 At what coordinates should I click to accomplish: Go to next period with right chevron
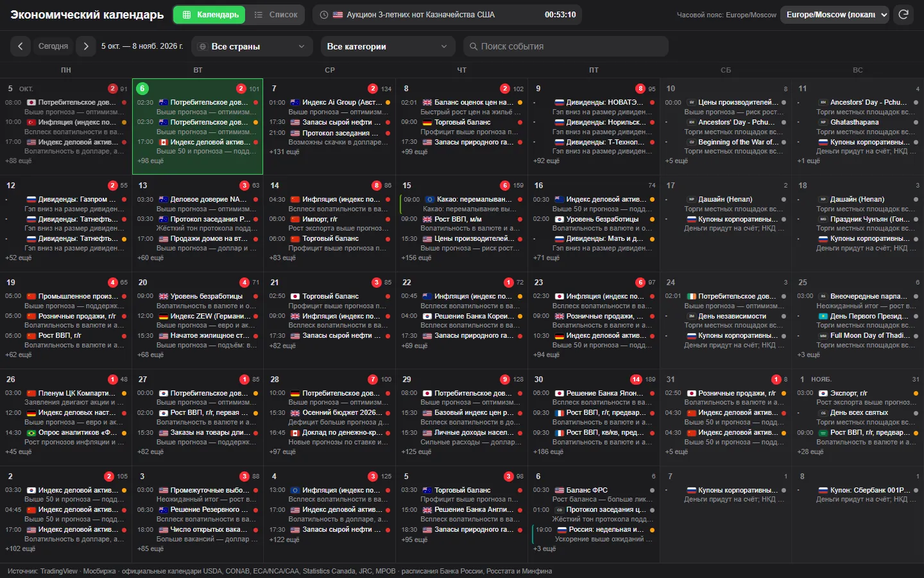86,46
